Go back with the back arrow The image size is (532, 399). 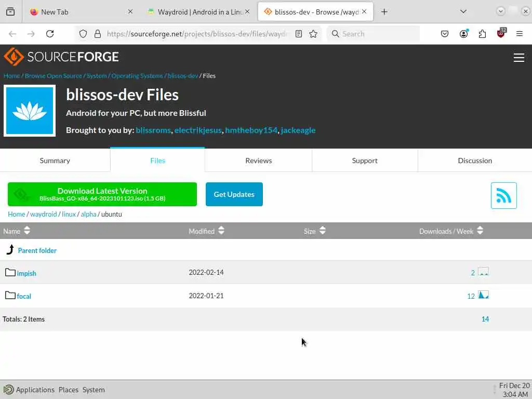point(12,34)
